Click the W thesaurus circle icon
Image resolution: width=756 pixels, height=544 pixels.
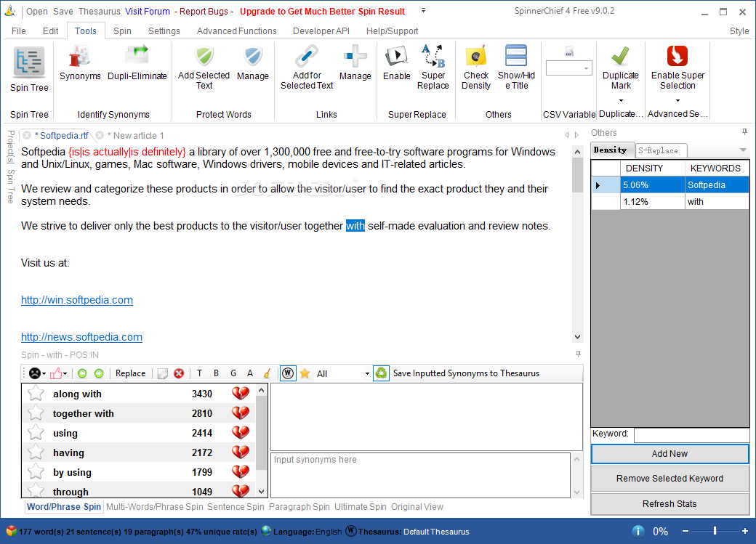288,373
